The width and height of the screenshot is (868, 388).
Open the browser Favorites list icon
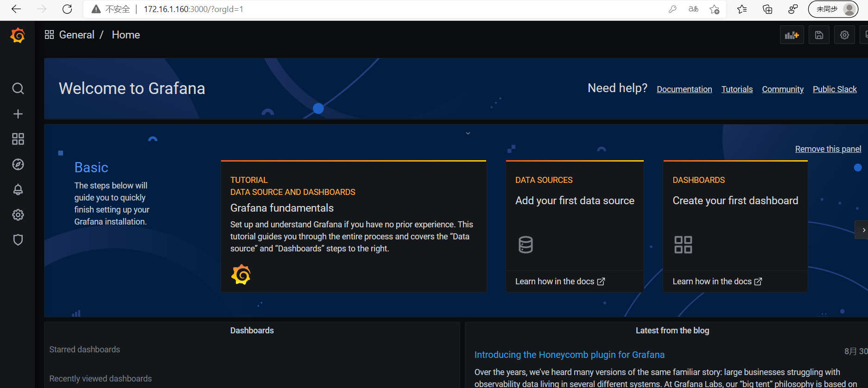[742, 9]
